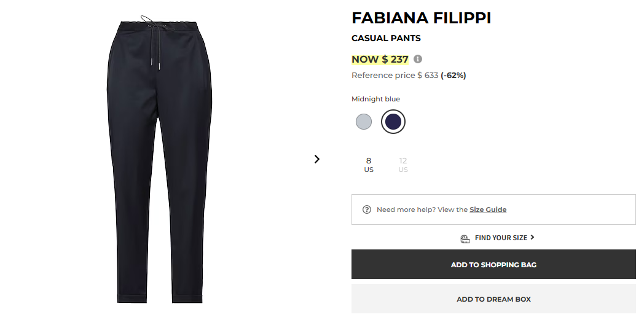Click the Casual Pants category label
The height and width of the screenshot is (317, 644).
[x=386, y=38]
